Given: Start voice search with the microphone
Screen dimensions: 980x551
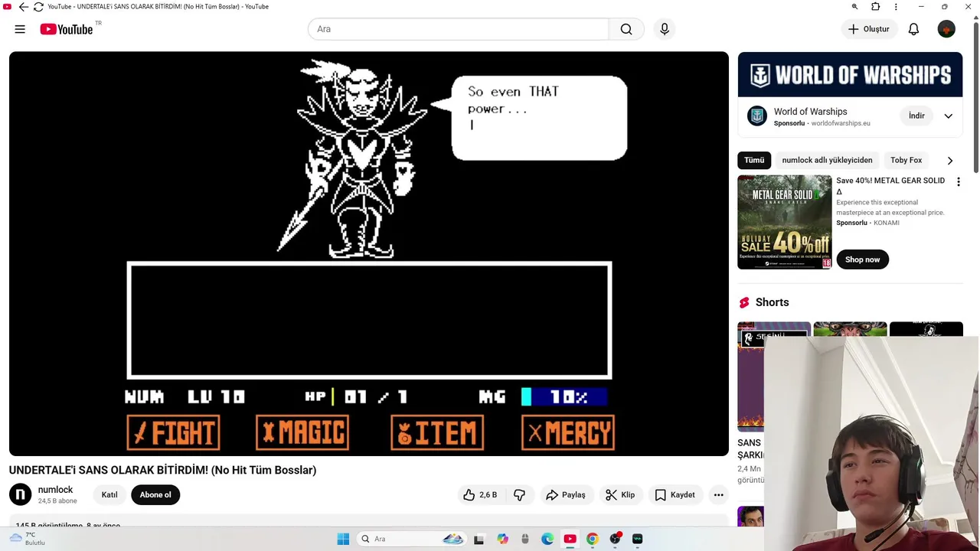Looking at the screenshot, I should click(x=665, y=29).
